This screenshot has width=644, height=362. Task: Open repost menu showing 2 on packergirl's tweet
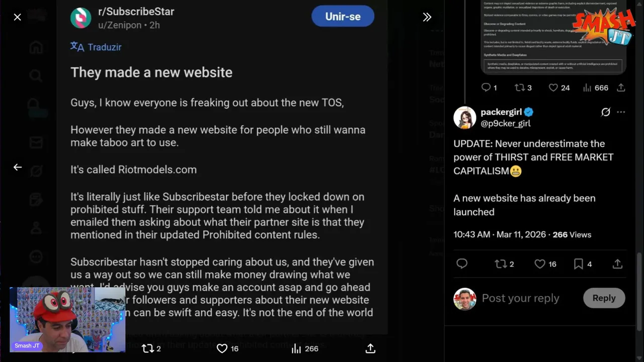pos(501,264)
